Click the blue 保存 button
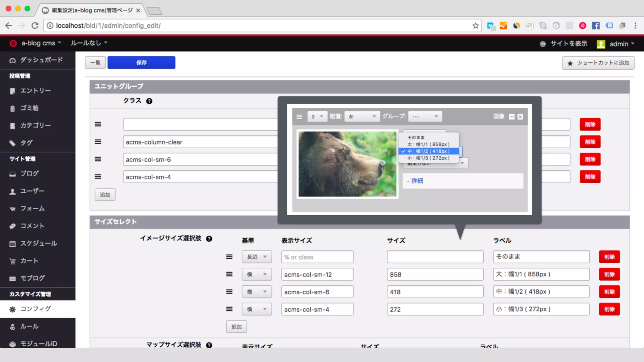The image size is (644, 362). tap(141, 63)
